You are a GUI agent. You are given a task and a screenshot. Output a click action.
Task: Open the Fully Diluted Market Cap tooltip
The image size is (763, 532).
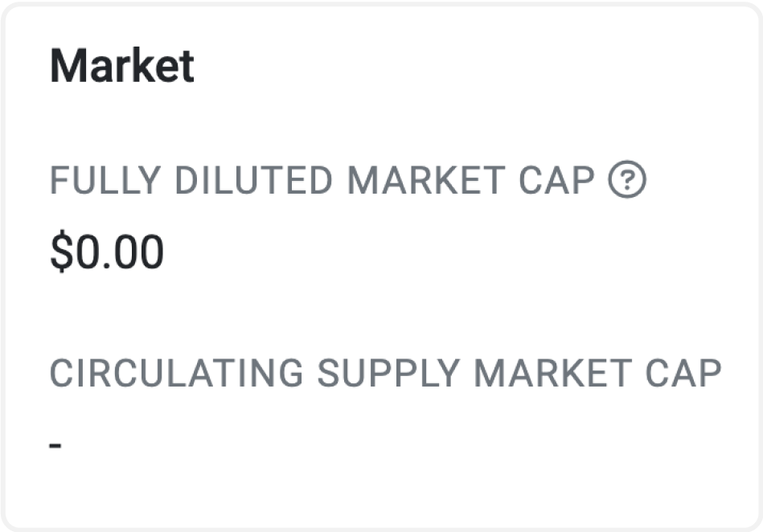pyautogui.click(x=627, y=179)
